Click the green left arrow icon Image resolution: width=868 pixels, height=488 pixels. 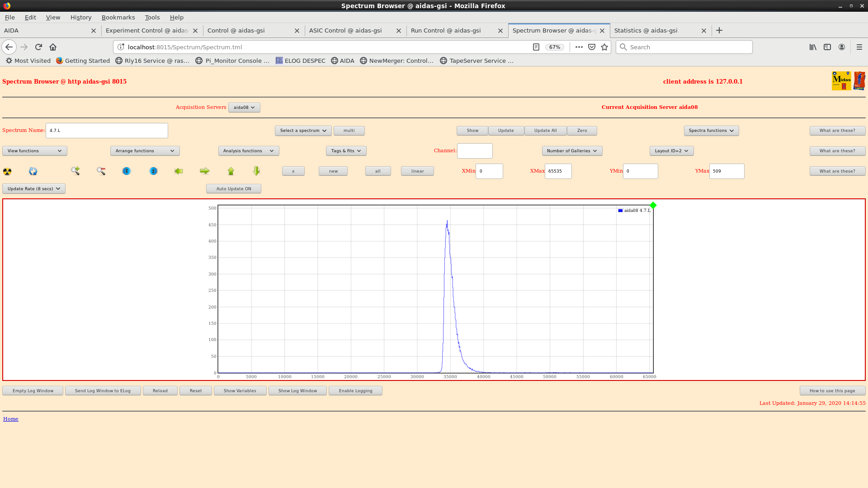click(x=179, y=171)
